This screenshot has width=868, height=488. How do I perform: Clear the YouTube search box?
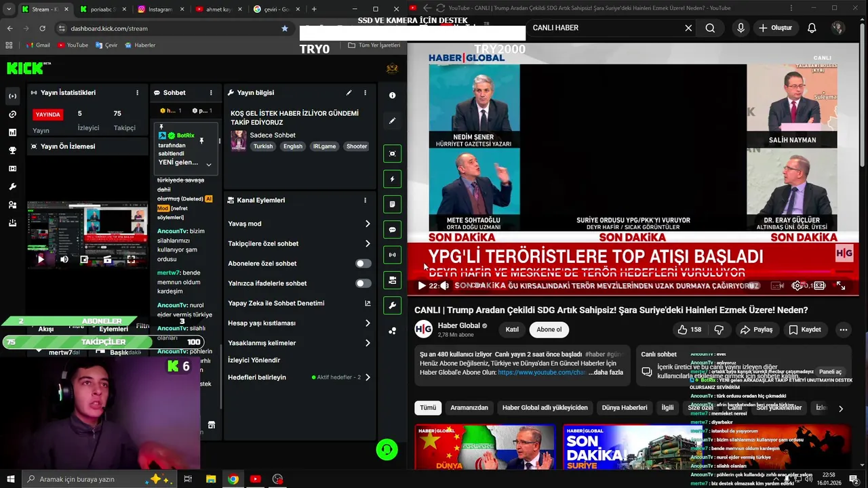click(688, 28)
